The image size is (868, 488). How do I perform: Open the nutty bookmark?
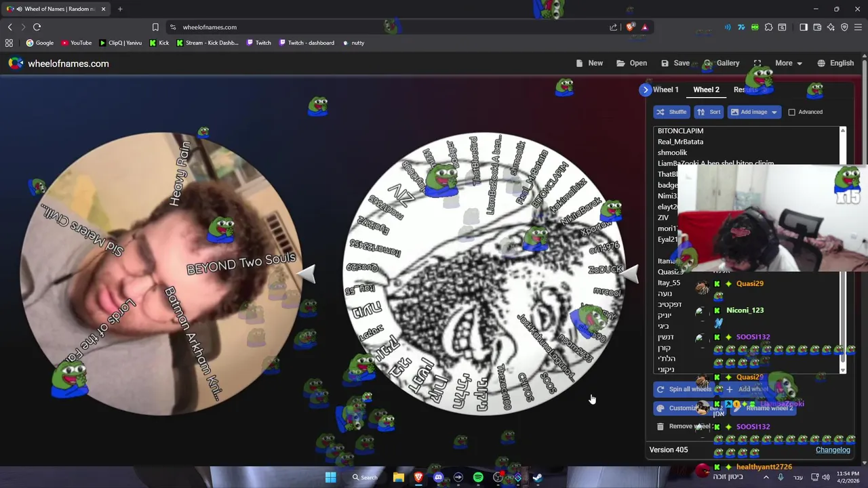353,43
